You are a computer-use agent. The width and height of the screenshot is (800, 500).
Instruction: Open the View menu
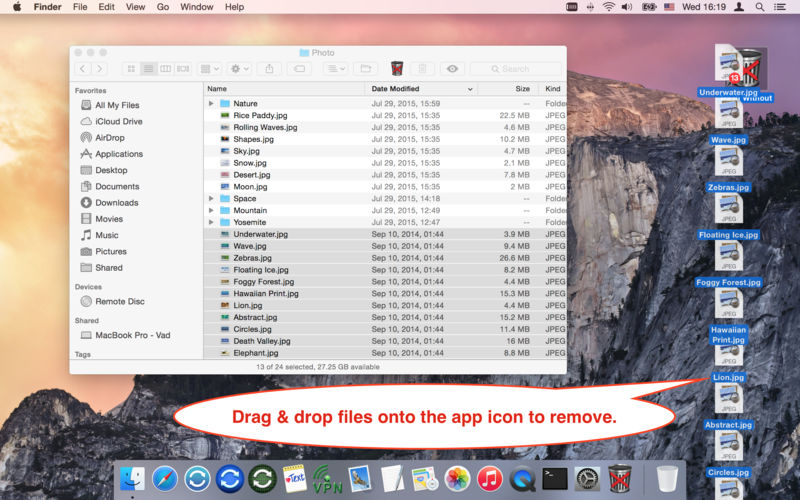[x=135, y=7]
